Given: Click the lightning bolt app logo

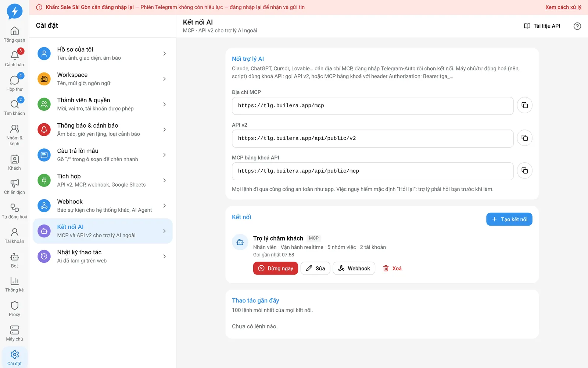Looking at the screenshot, I should click(14, 11).
